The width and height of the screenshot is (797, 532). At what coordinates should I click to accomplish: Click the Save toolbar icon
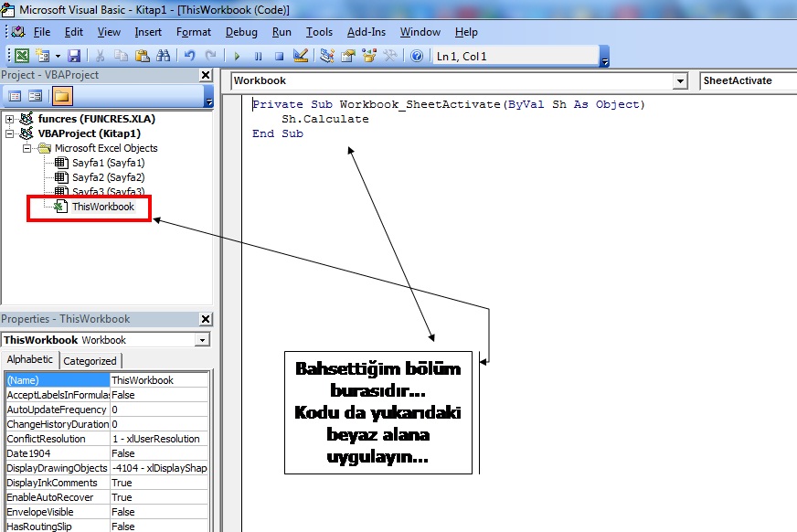(x=75, y=56)
